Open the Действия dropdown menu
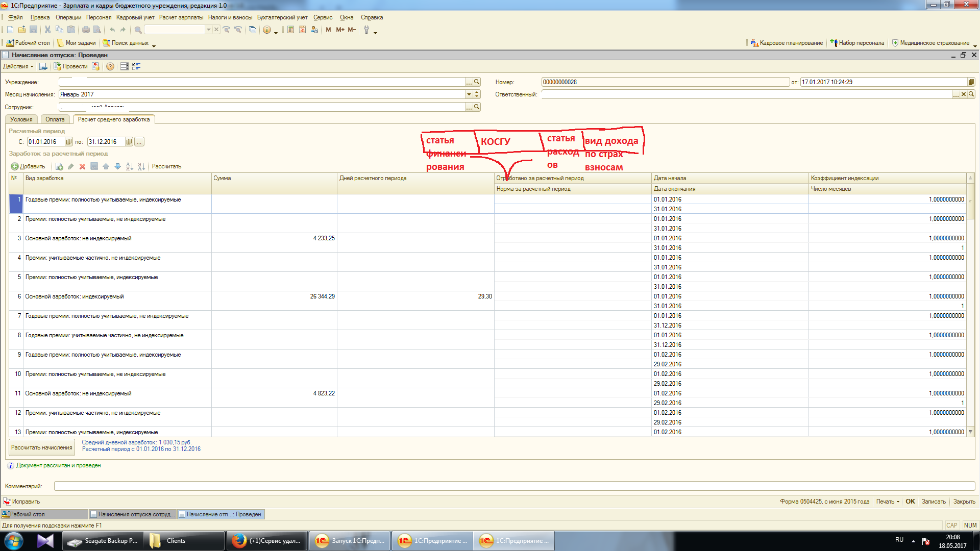Viewport: 980px width, 551px height. point(18,66)
